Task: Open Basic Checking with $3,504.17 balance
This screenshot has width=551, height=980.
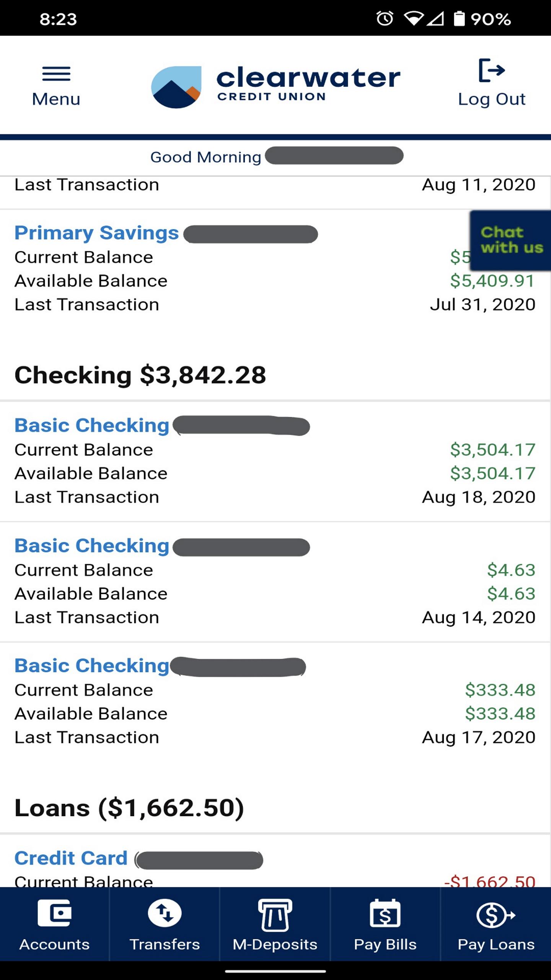Action: (92, 425)
